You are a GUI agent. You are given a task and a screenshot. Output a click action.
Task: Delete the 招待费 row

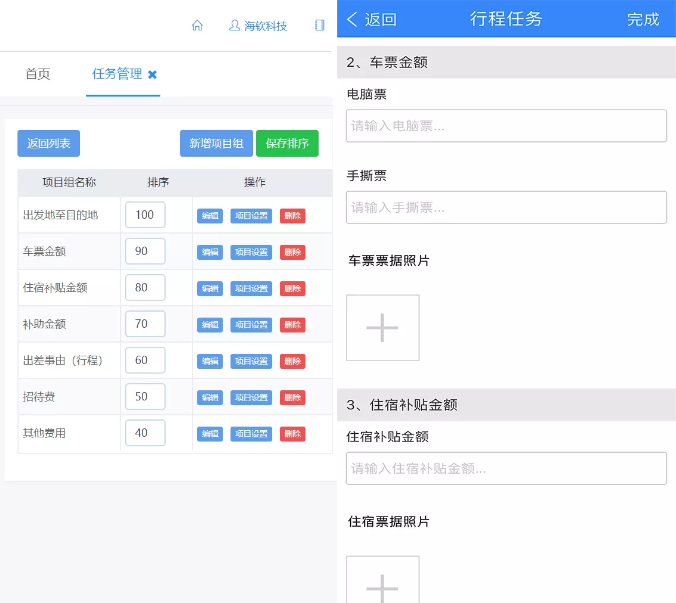293,397
